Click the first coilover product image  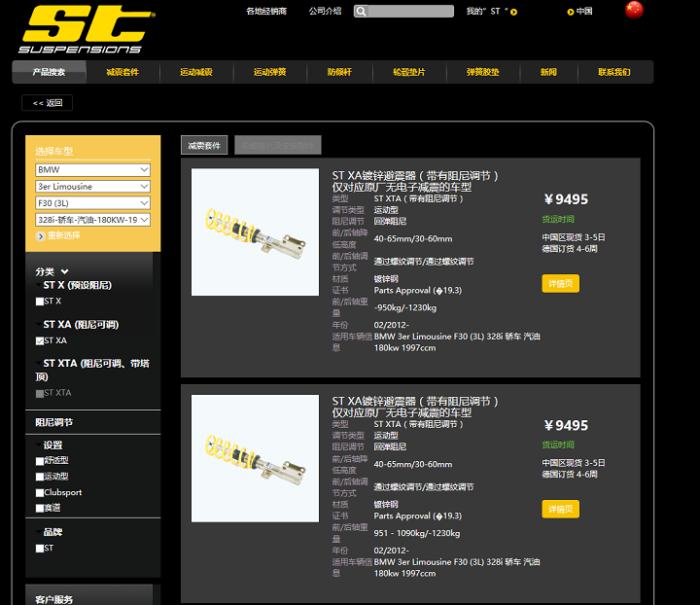[x=255, y=231]
